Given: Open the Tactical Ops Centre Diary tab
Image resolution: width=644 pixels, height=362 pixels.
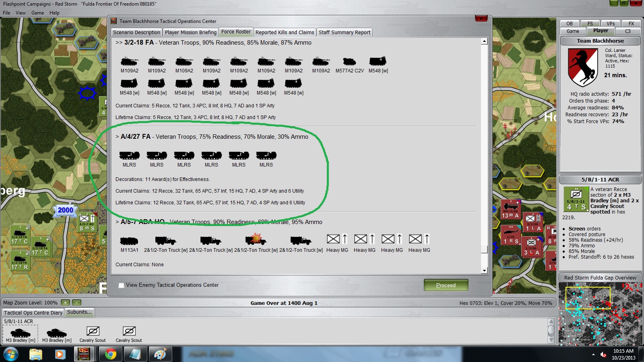Looking at the screenshot, I should (33, 313).
